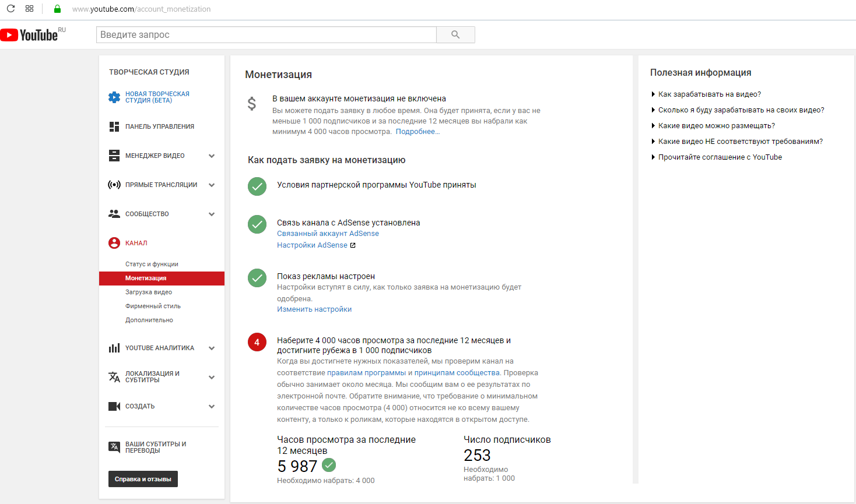Open принципам сообщества link
The height and width of the screenshot is (504, 856).
pos(457,373)
